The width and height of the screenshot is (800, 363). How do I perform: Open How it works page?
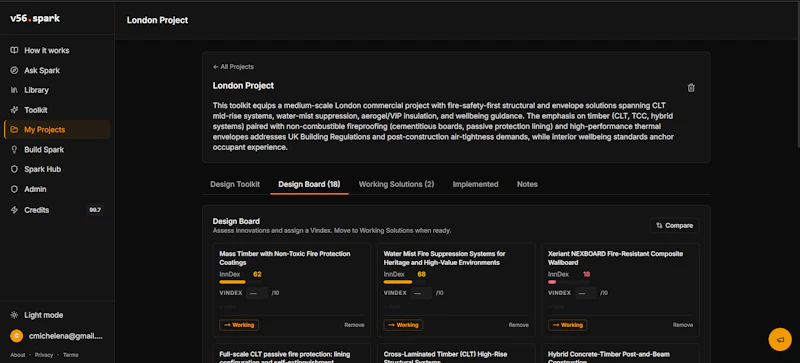57,51
